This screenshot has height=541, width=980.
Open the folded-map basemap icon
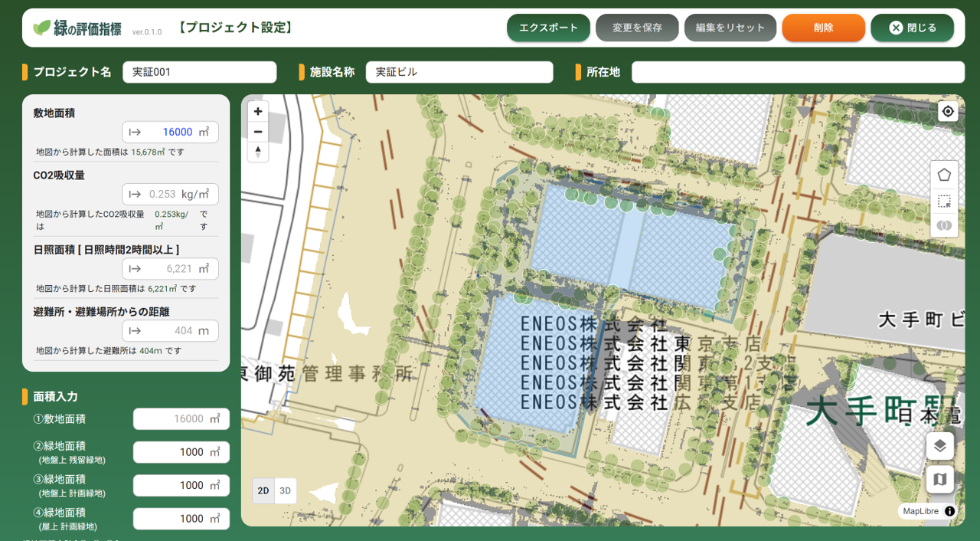940,480
